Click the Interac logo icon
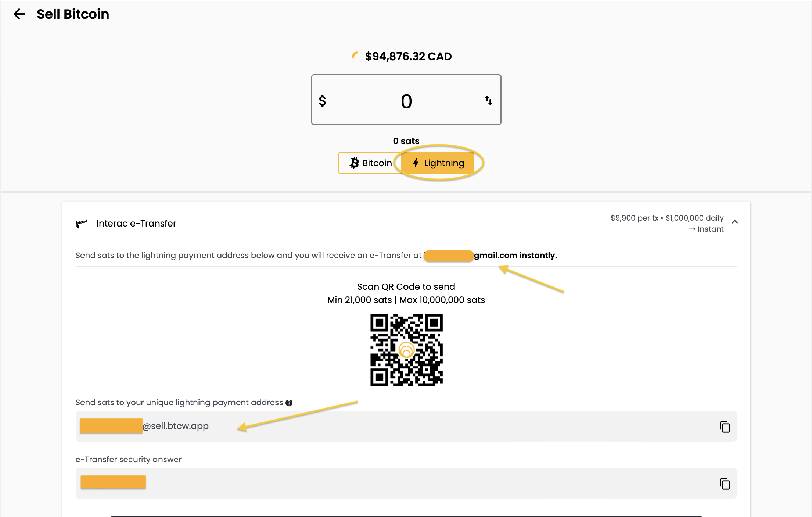This screenshot has width=812, height=517. (x=81, y=224)
